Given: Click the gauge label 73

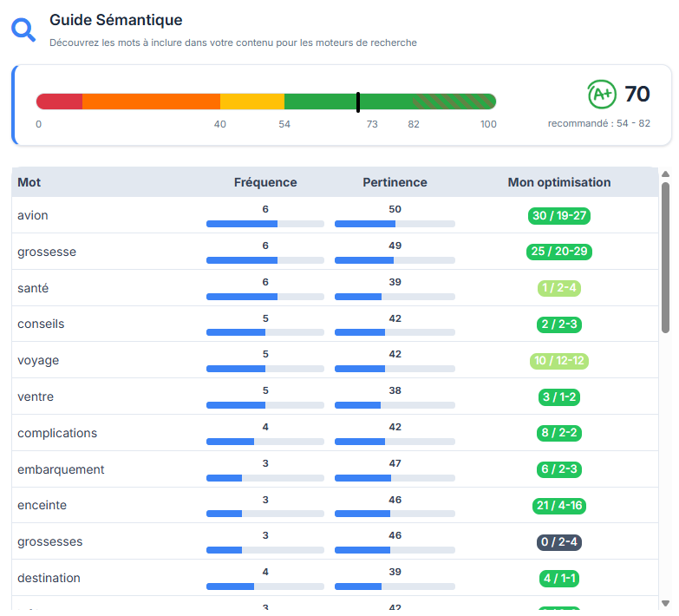Looking at the screenshot, I should [x=372, y=124].
